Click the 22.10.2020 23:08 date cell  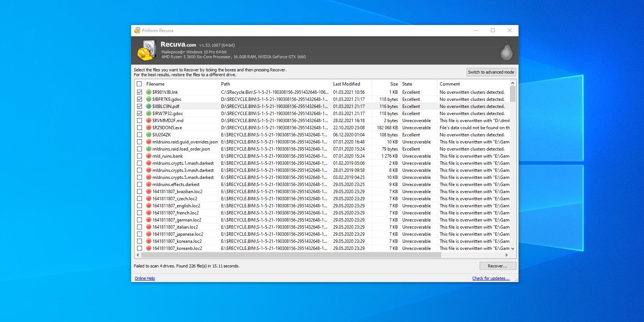(349, 127)
